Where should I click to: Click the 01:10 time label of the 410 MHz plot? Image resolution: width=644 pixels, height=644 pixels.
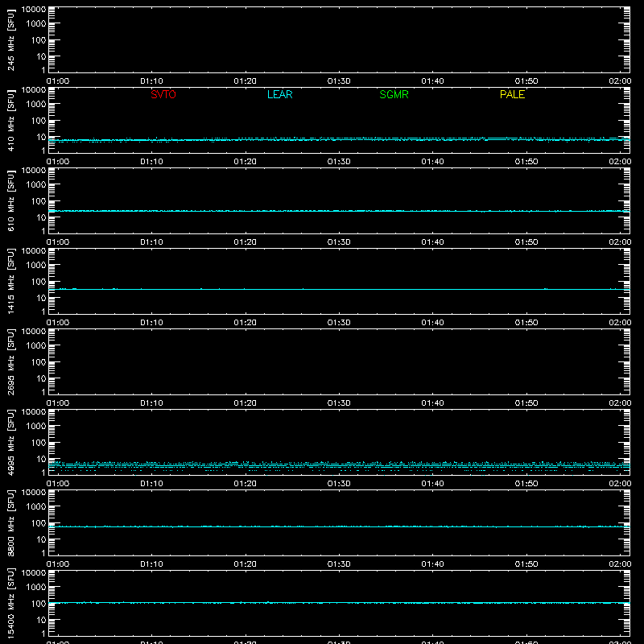coord(151,162)
